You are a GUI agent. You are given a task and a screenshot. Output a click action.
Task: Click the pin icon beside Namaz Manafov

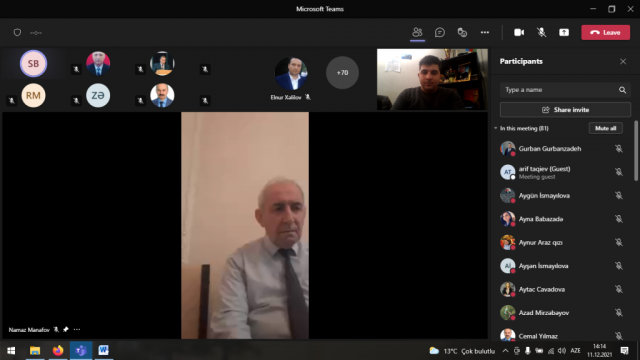[66, 329]
